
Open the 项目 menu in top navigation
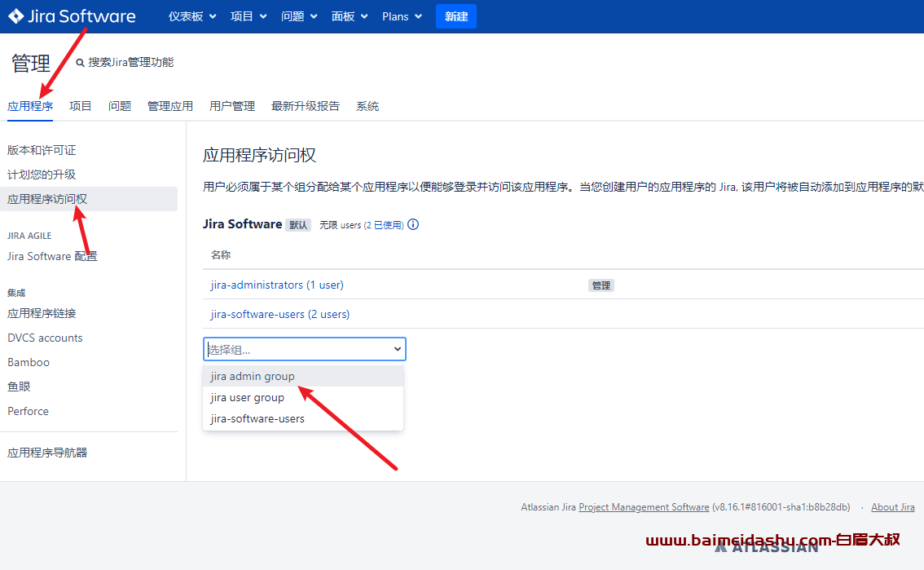[x=248, y=16]
